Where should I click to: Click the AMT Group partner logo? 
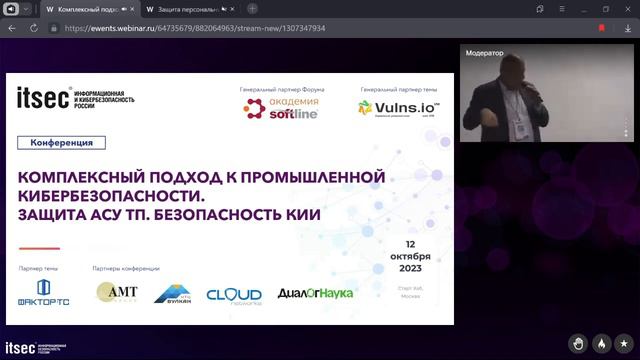point(117,292)
